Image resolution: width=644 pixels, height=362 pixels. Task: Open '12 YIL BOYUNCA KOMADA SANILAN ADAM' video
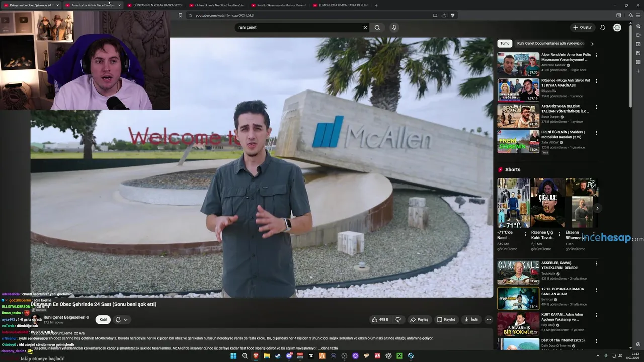pos(518,298)
